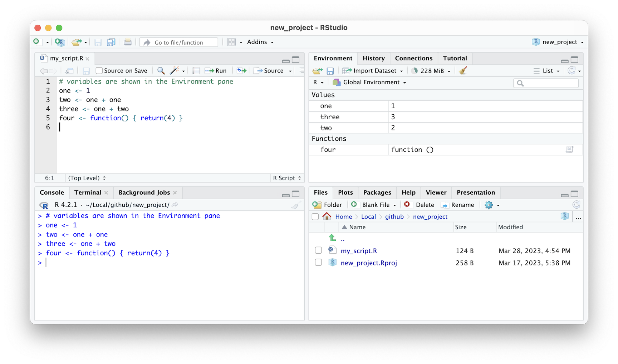Click the Rename button in Files pane
Screen dimensions: 618x364
[457, 205]
